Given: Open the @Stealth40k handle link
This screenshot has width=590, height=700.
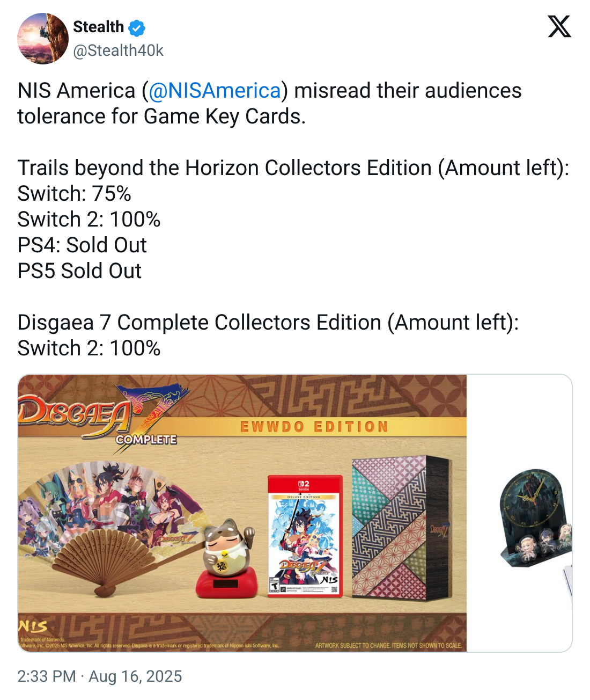Looking at the screenshot, I should [118, 50].
